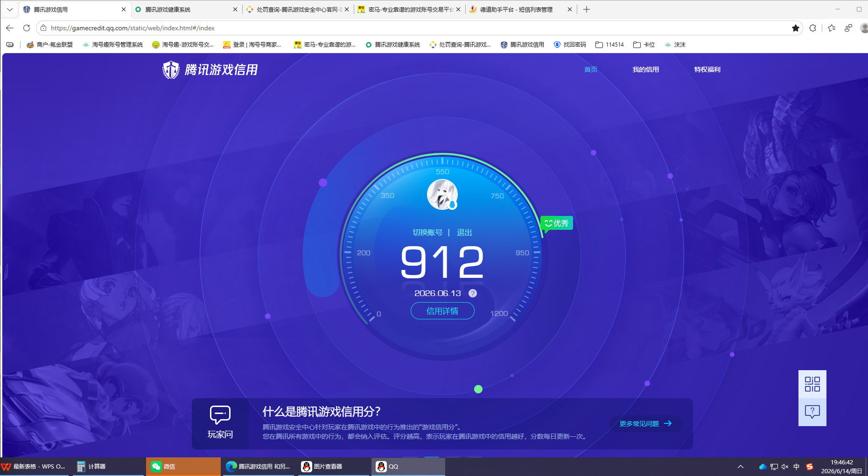Click the 玩家问 chat bubble icon

[x=220, y=414]
